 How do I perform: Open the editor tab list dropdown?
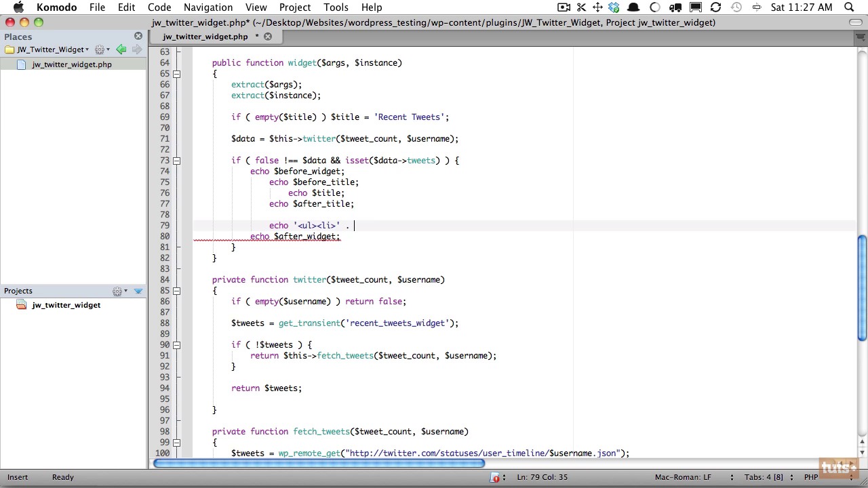[x=861, y=37]
